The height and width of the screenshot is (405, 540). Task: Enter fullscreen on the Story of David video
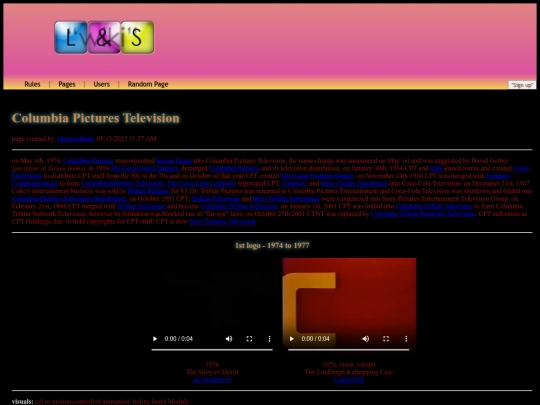click(x=249, y=339)
